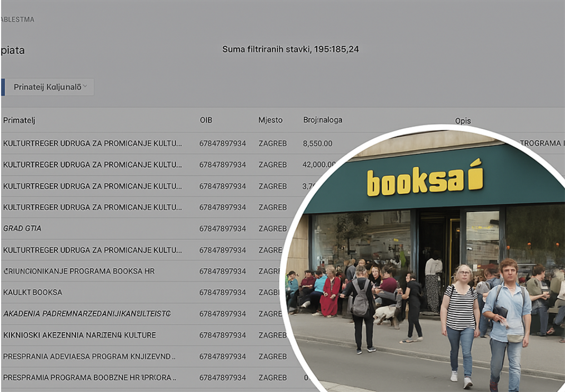Open KIKNIOSKI AKEZENNIA NARODENI KULTURE entry

[144, 335]
